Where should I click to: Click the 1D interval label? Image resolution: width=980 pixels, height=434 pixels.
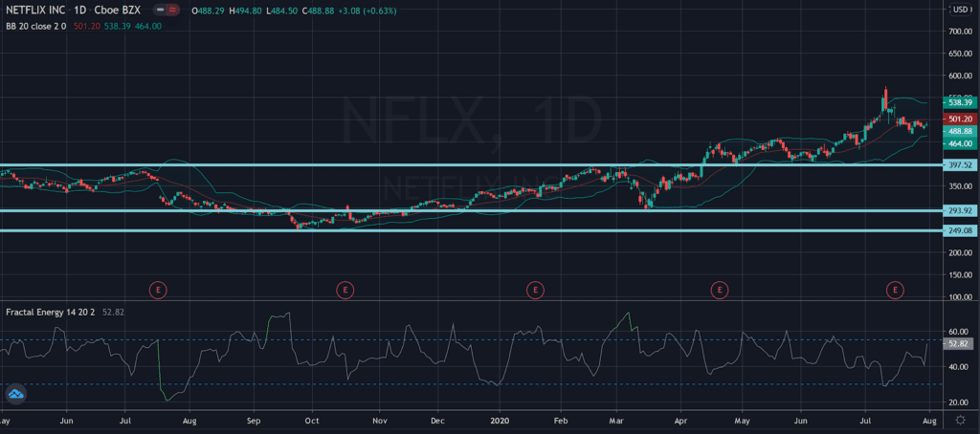79,11
